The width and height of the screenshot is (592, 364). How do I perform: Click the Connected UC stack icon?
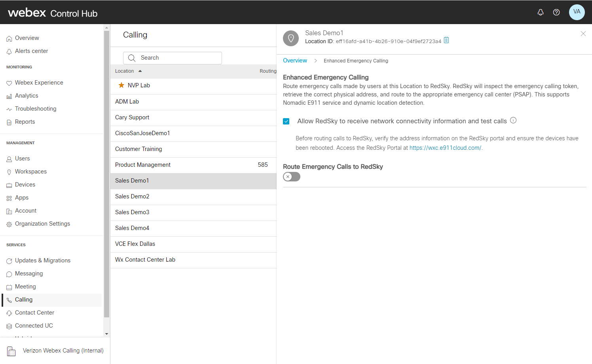9,326
